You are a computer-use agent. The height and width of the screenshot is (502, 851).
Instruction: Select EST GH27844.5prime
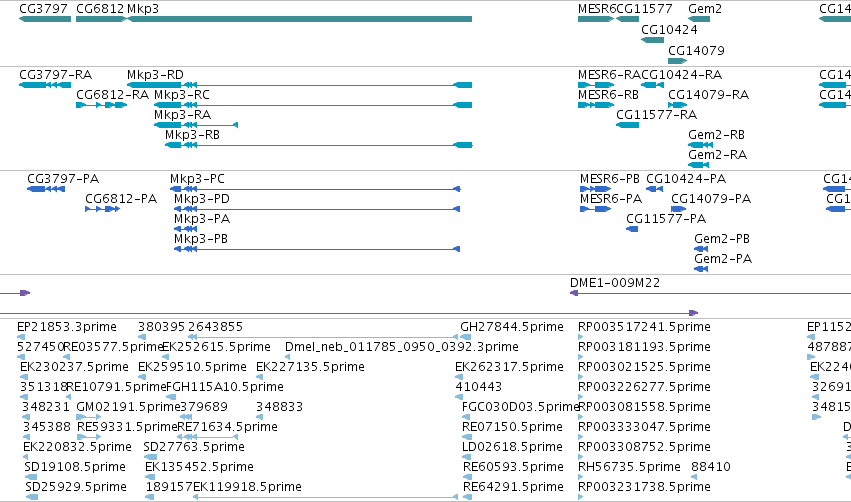click(512, 327)
